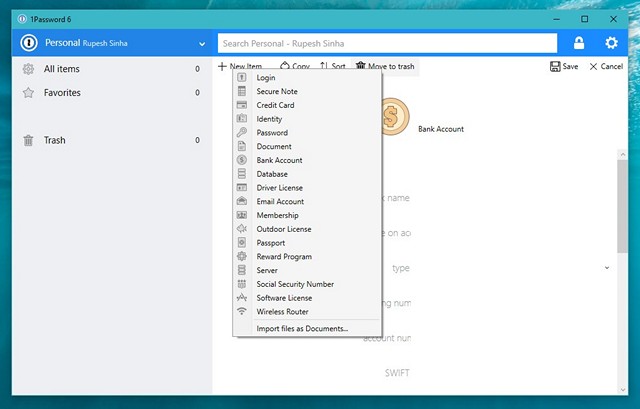Open settings via the gear icon
This screenshot has height=409, width=640.
point(611,43)
